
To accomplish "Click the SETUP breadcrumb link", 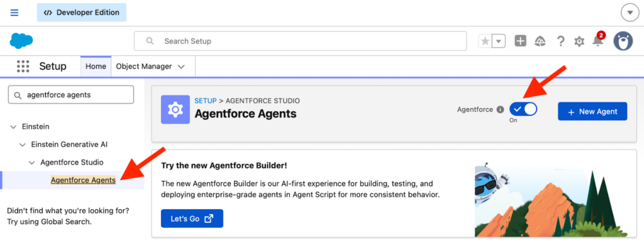I will 206,101.
